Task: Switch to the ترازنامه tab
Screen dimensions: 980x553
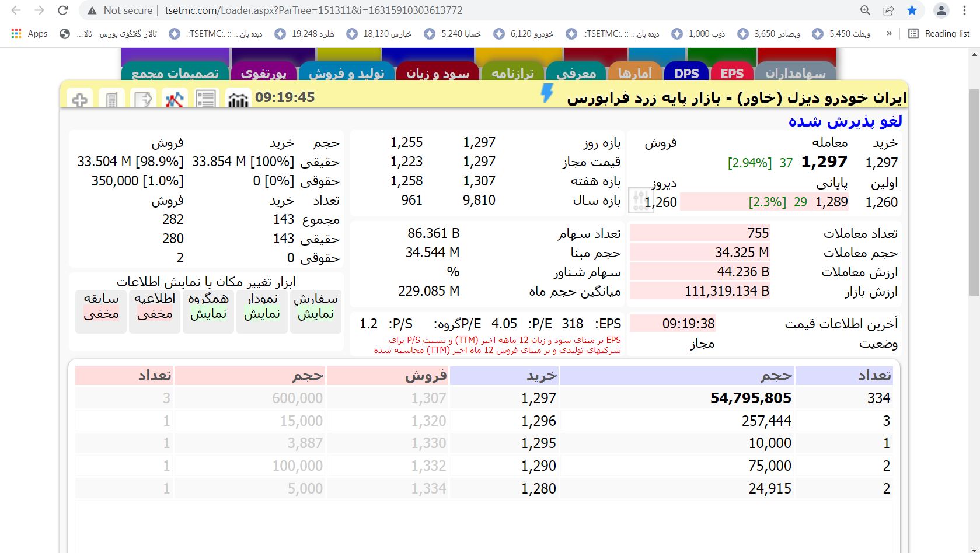Action: pyautogui.click(x=512, y=72)
